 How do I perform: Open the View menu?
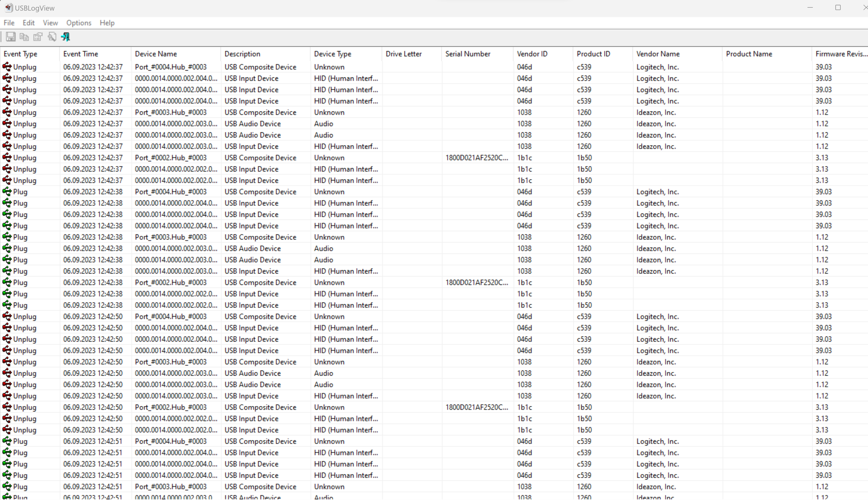50,23
